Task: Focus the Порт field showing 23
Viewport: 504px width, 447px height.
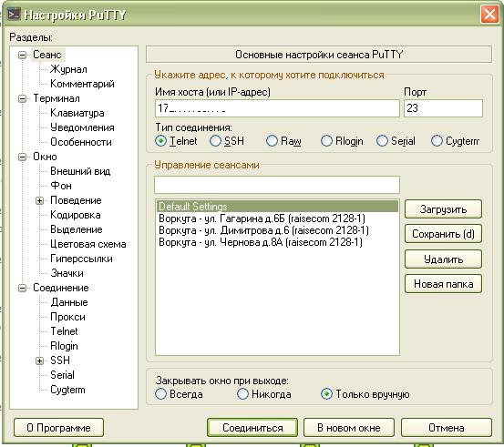Action: (443, 108)
